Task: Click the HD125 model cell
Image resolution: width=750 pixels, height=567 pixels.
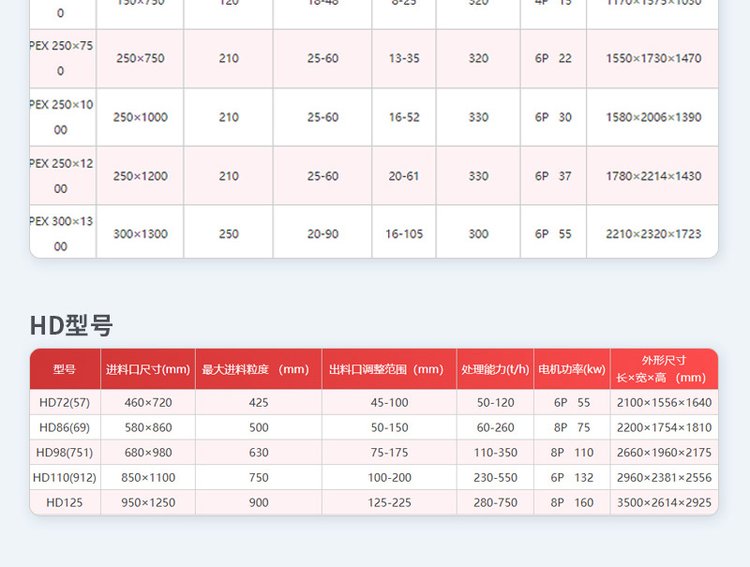Action: coord(64,502)
